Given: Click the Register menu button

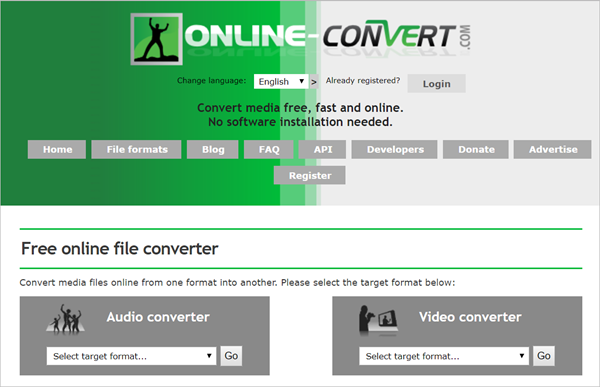Looking at the screenshot, I should tap(310, 175).
